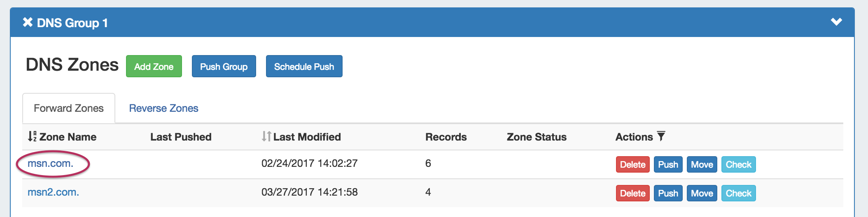Image resolution: width=868 pixels, height=217 pixels.
Task: Select the Forward Zones tab
Action: coord(69,108)
